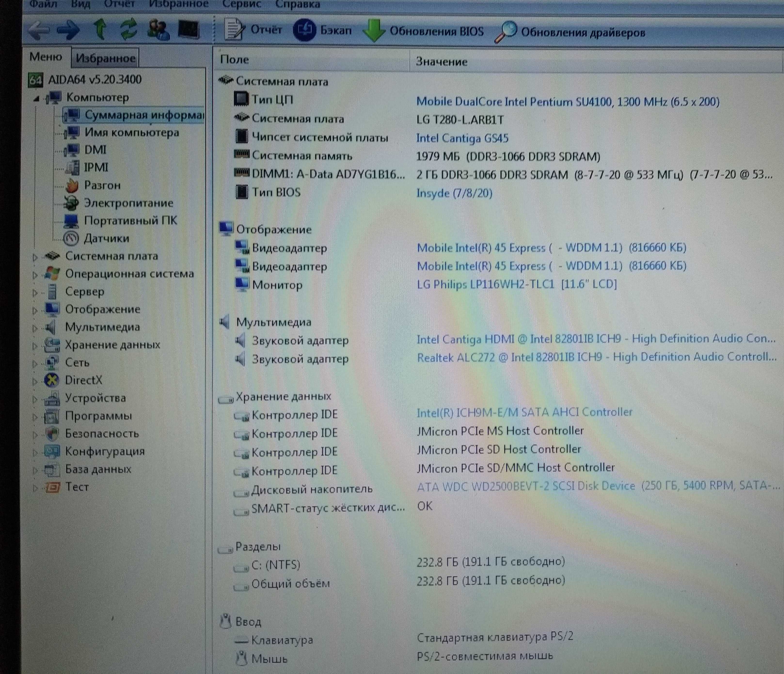The width and height of the screenshot is (784, 674).
Task: Click the Безопасность shield icon
Action: pos(52,434)
